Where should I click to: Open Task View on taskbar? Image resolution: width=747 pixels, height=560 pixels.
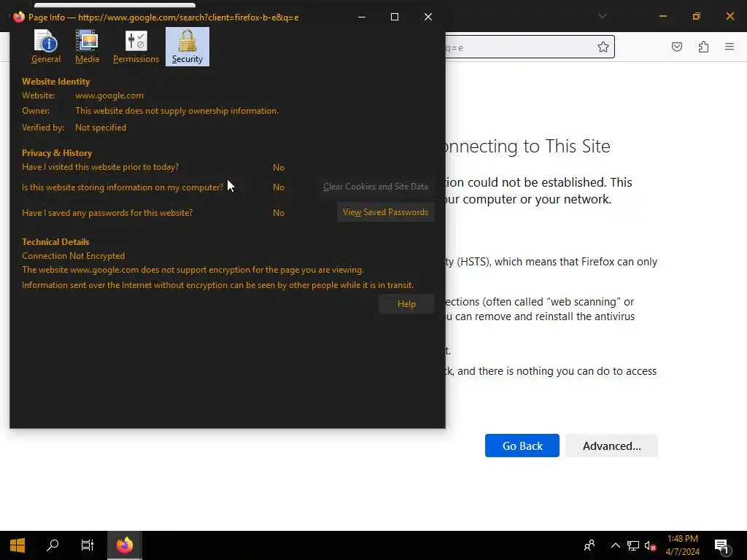[x=88, y=545]
